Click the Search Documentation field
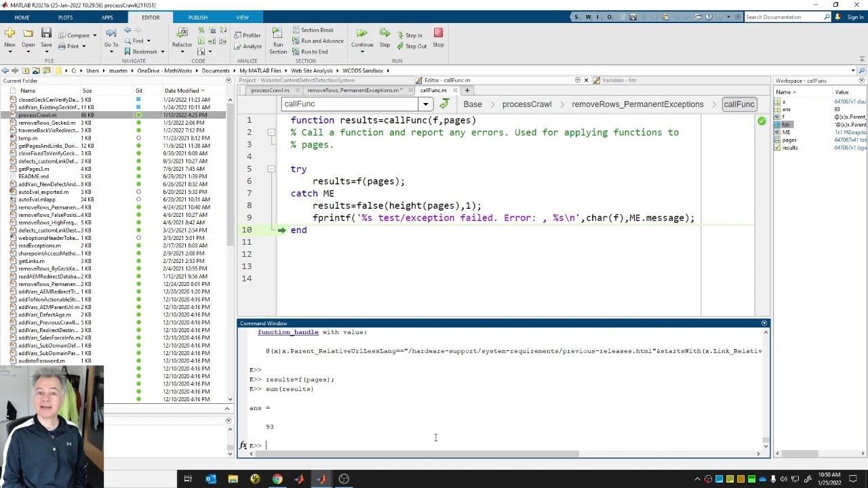Screen dimensions: 868x488 click(783, 17)
